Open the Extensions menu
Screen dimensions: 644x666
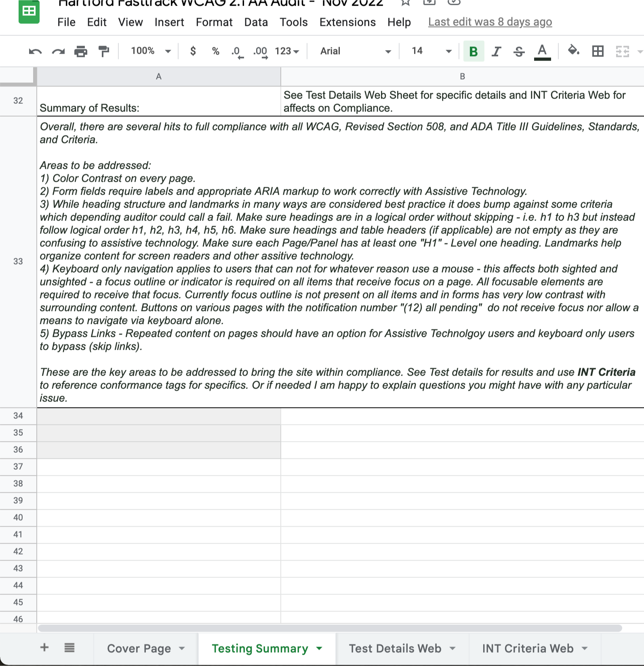pyautogui.click(x=347, y=22)
